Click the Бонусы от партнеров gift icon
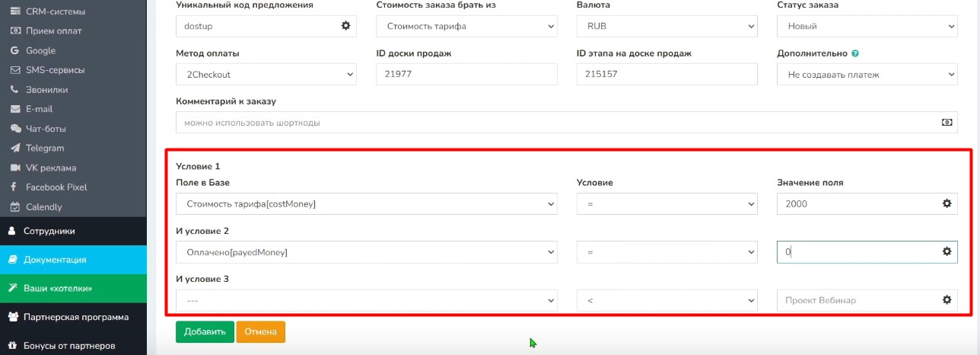 [13, 346]
